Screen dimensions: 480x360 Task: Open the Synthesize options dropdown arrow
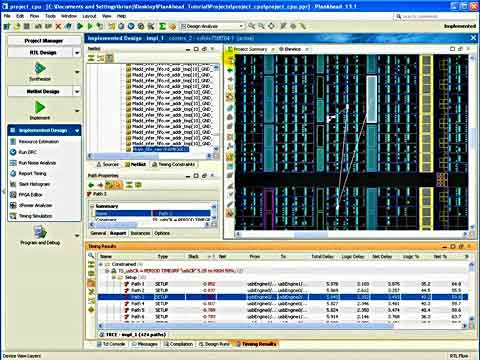coord(77,72)
